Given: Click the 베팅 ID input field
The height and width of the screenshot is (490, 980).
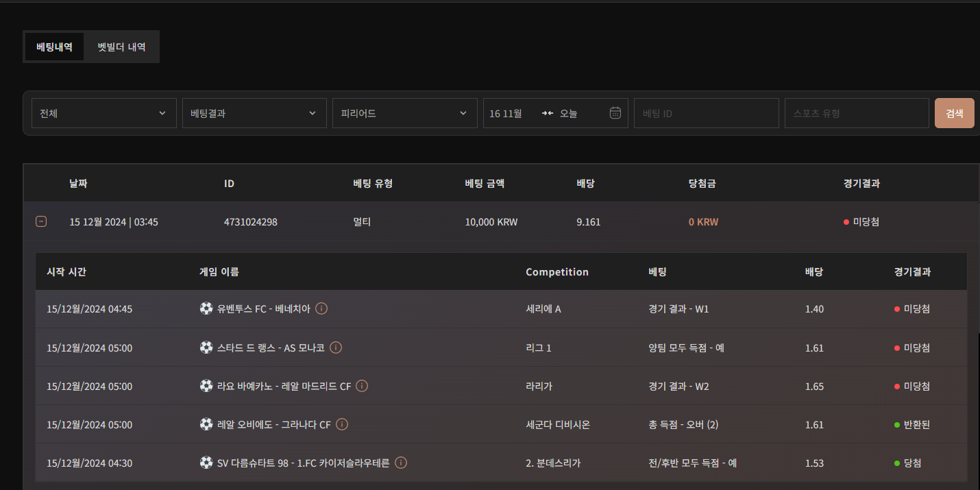Looking at the screenshot, I should pos(706,113).
